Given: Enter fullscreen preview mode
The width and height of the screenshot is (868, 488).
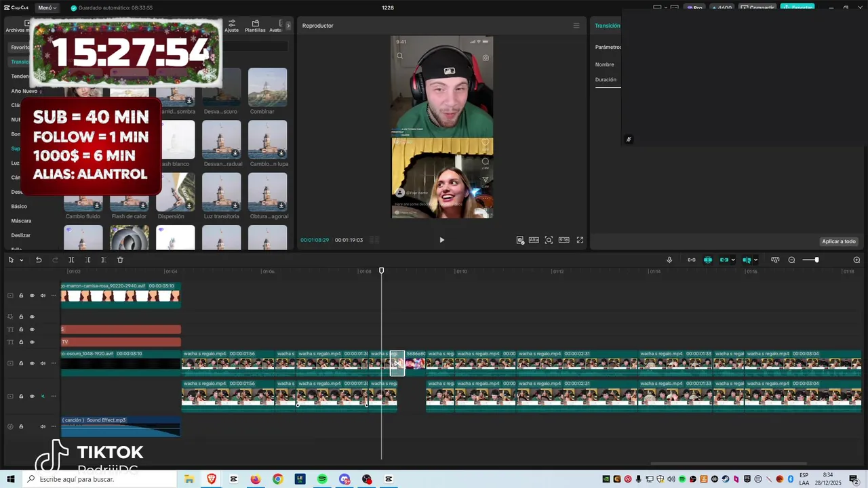Looking at the screenshot, I should point(580,240).
